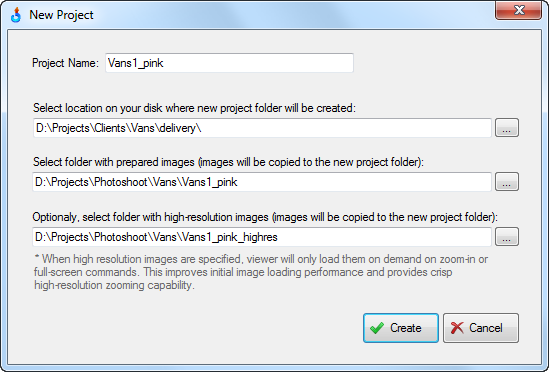This screenshot has width=549, height=372.
Task: Click the "Select location on your disk" label
Action: (x=194, y=108)
